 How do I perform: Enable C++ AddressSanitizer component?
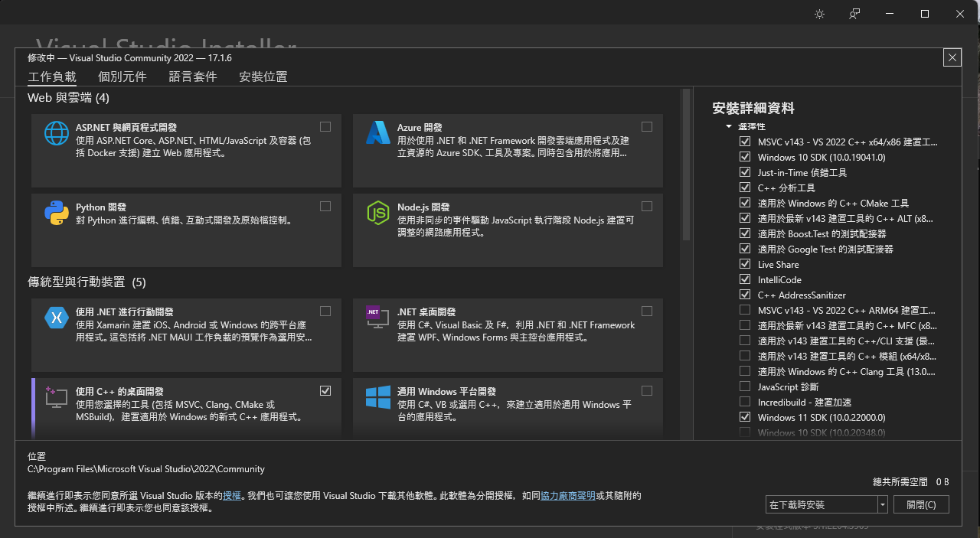click(x=745, y=295)
